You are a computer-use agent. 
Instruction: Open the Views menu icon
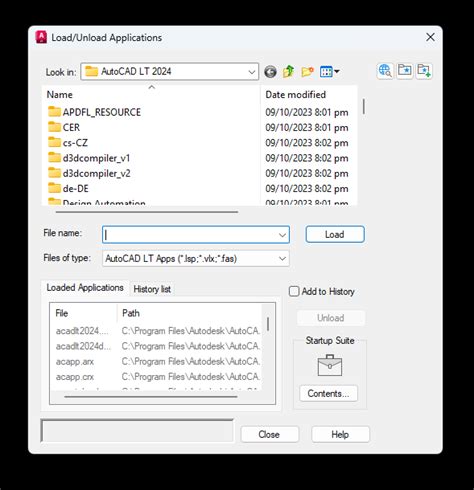pos(329,71)
